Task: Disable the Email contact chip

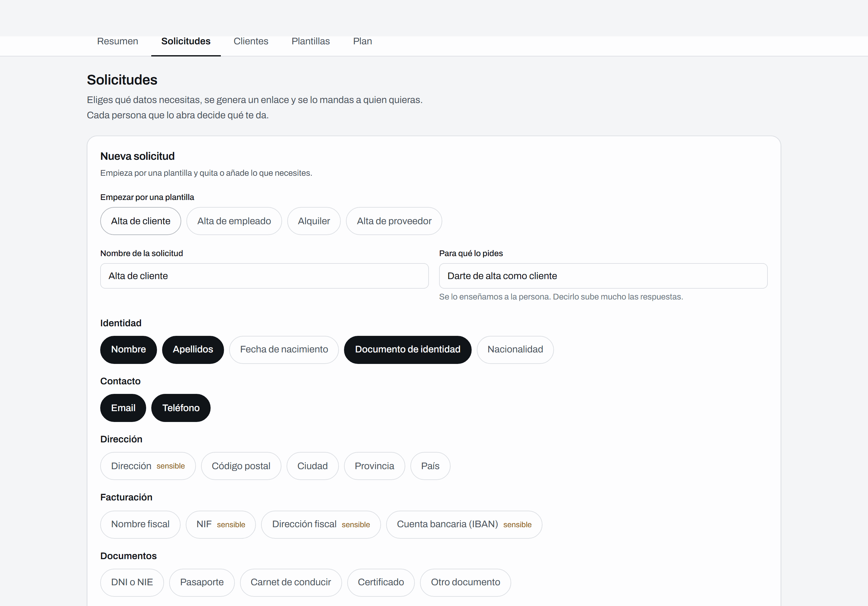Action: click(123, 408)
